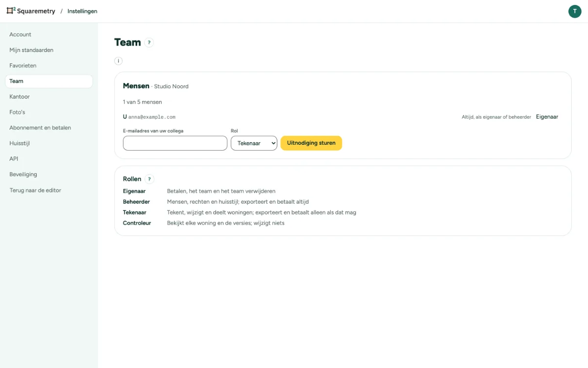Click 'Altijd, als eigenaar of beheerder' text
The image size is (588, 368).
click(496, 117)
